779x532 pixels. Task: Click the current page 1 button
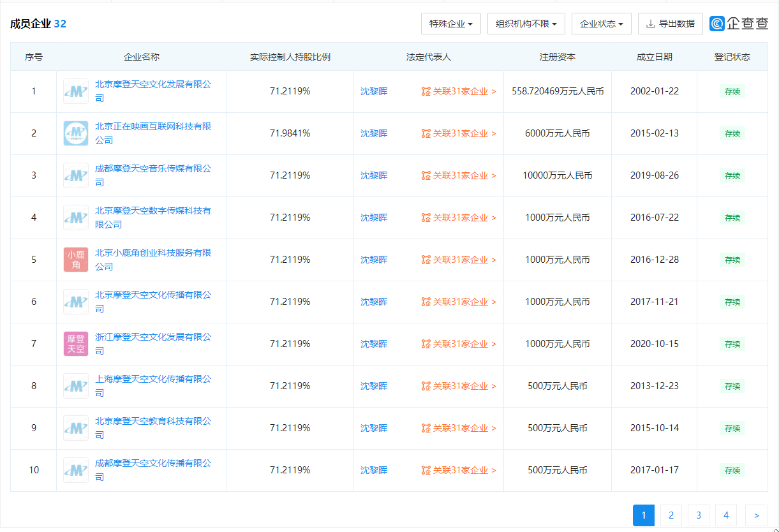click(x=644, y=515)
